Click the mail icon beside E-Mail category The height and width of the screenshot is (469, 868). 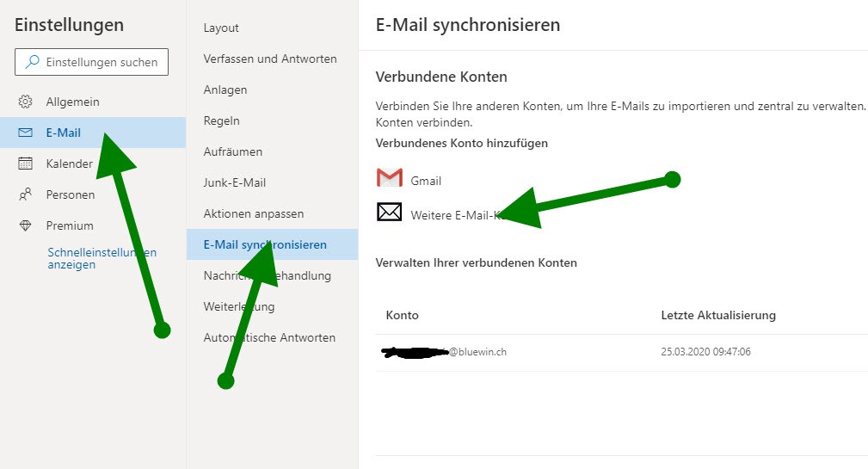pyautogui.click(x=26, y=133)
